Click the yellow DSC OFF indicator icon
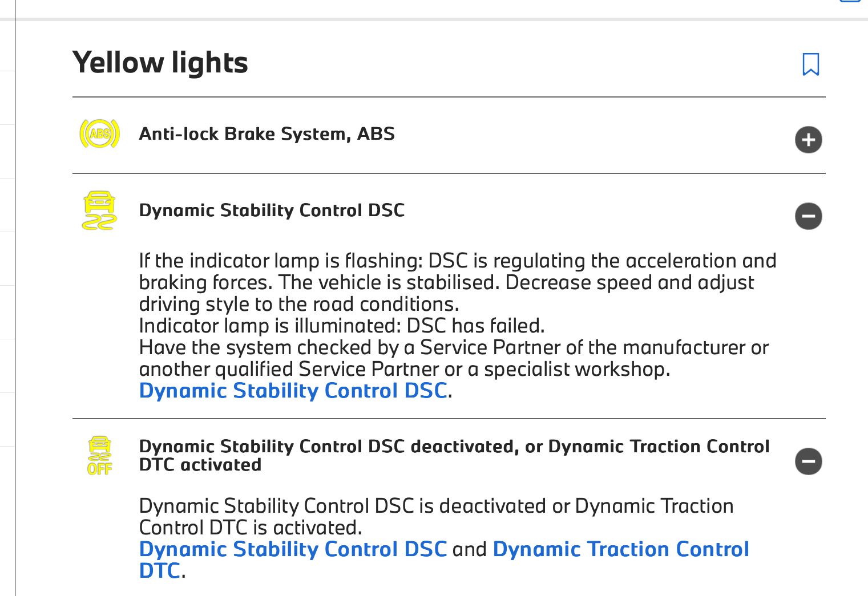The height and width of the screenshot is (596, 868). (x=99, y=456)
